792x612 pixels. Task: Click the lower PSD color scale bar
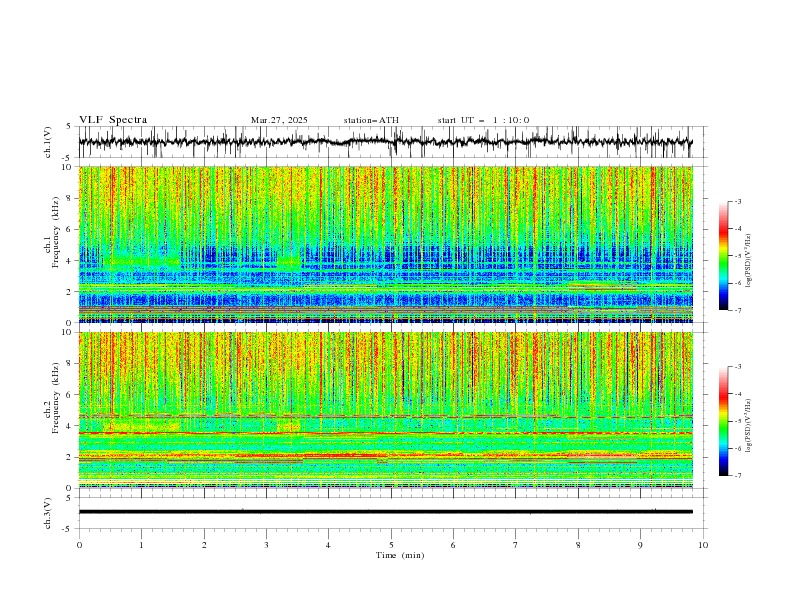[x=723, y=421]
